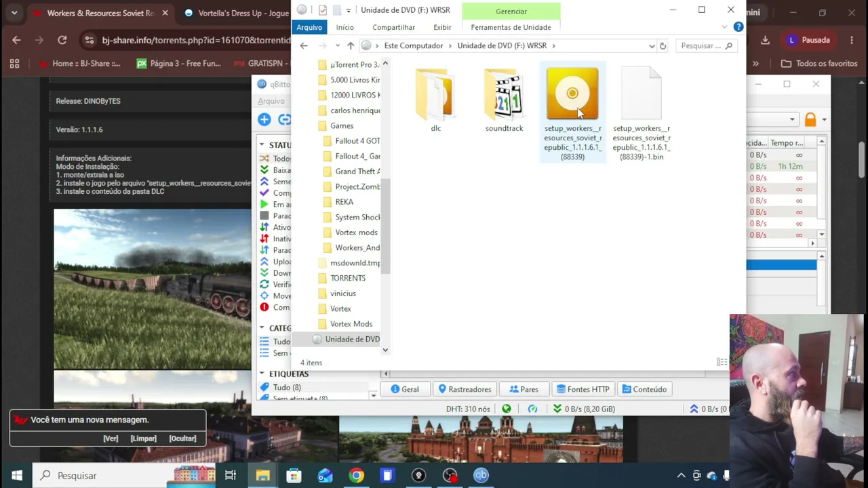
Task: Open the recent locations dropdown arrow
Action: click(x=336, y=45)
